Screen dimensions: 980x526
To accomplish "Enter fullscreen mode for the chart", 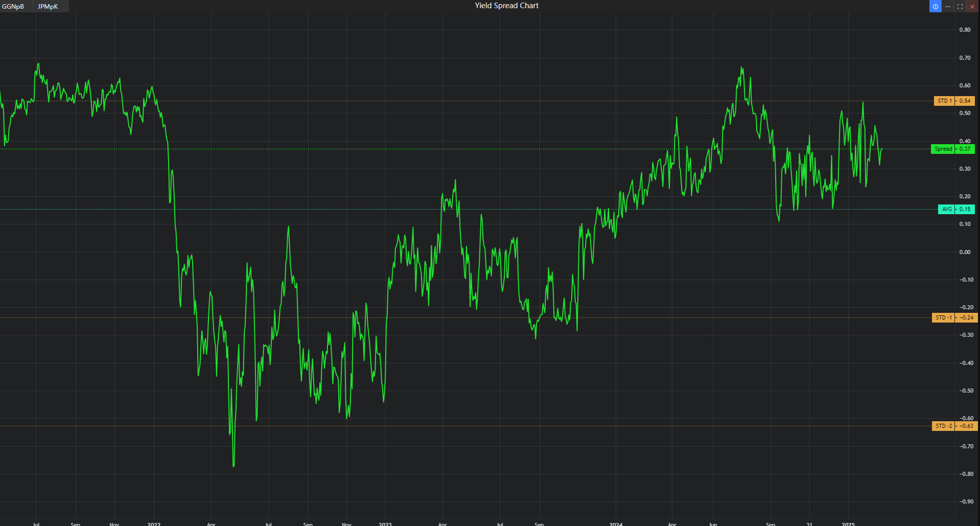I will click(x=959, y=7).
